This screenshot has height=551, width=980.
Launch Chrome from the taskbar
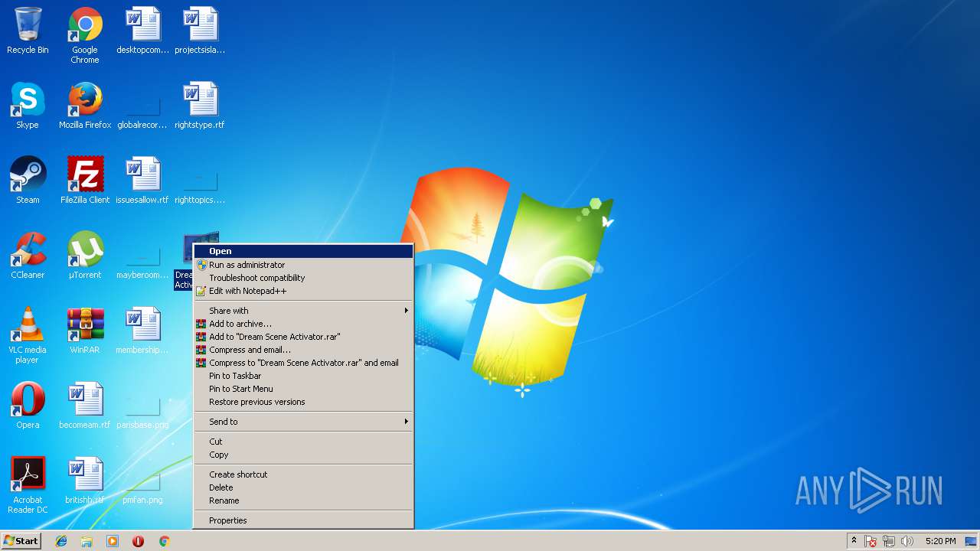[164, 541]
